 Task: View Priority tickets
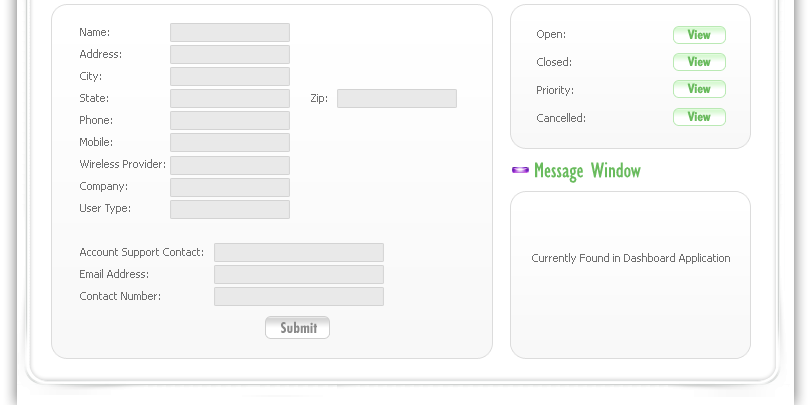click(699, 89)
